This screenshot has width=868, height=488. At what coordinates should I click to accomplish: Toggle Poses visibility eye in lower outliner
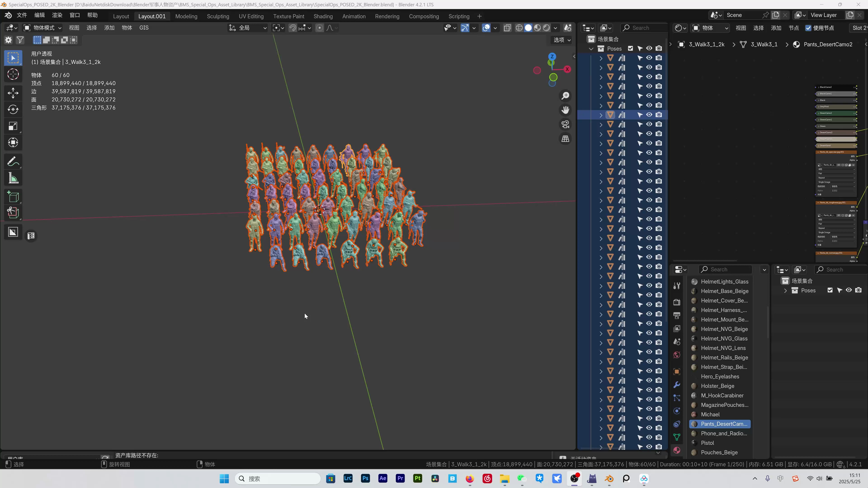pyautogui.click(x=849, y=290)
